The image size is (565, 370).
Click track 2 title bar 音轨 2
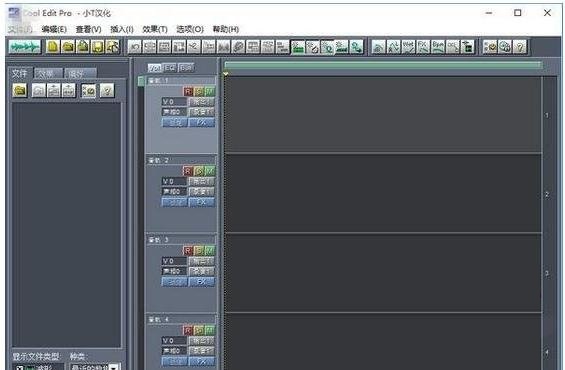click(182, 160)
